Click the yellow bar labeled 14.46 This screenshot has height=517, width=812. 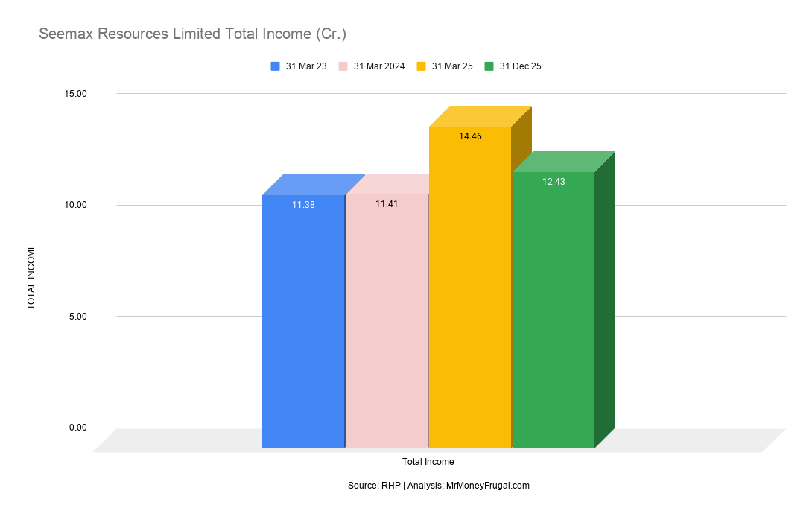(470, 288)
